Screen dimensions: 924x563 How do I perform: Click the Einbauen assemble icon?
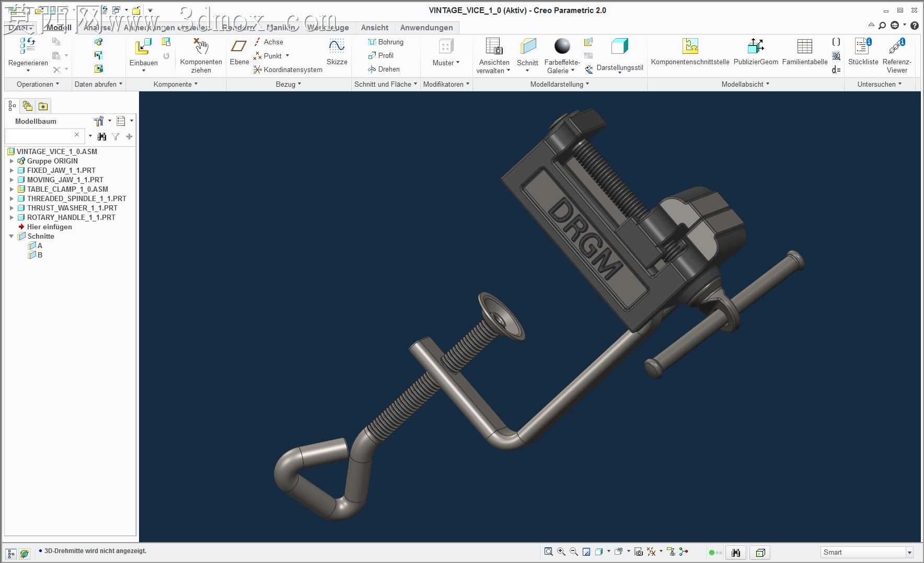click(x=143, y=47)
